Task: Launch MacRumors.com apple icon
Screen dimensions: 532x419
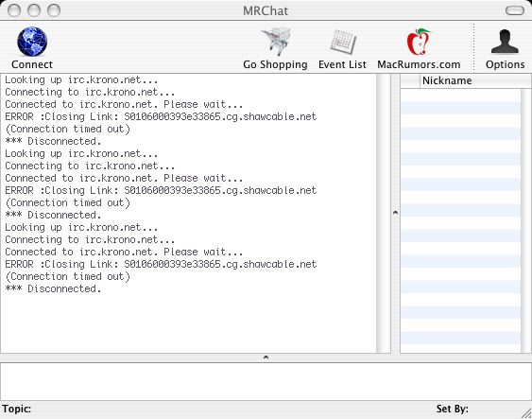Action: pos(419,42)
